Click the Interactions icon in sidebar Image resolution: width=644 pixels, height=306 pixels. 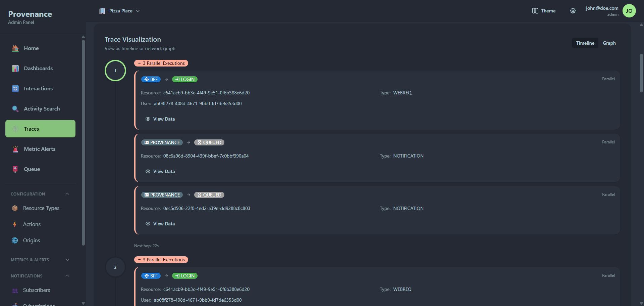(x=15, y=89)
